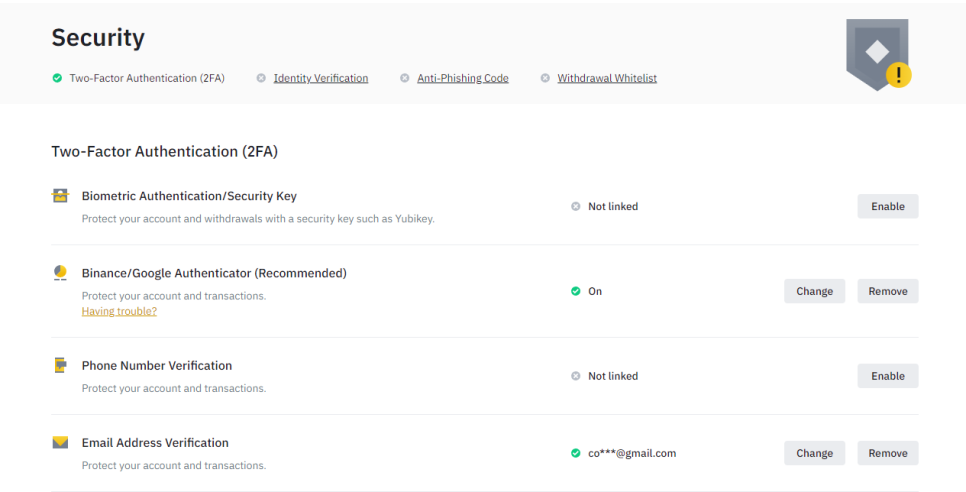
Task: Open the Having trouble? help link
Action: (120, 312)
